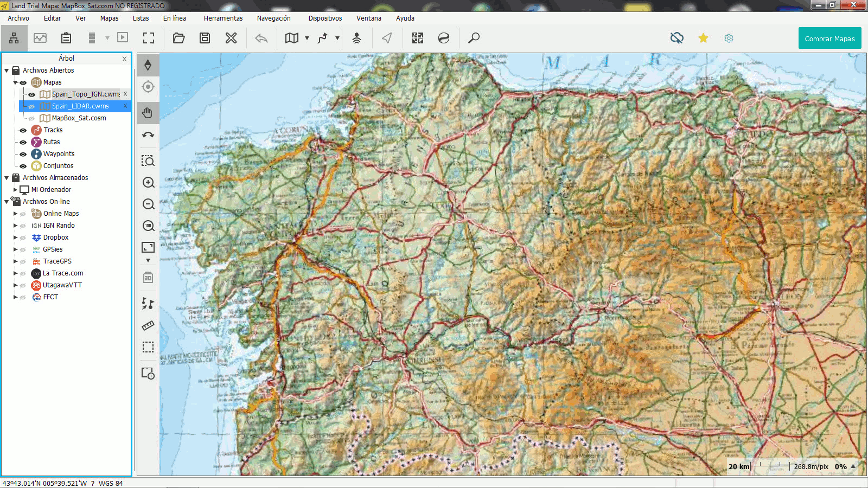868x488 pixels.
Task: Select the pan (hand) tool
Action: coord(148,113)
